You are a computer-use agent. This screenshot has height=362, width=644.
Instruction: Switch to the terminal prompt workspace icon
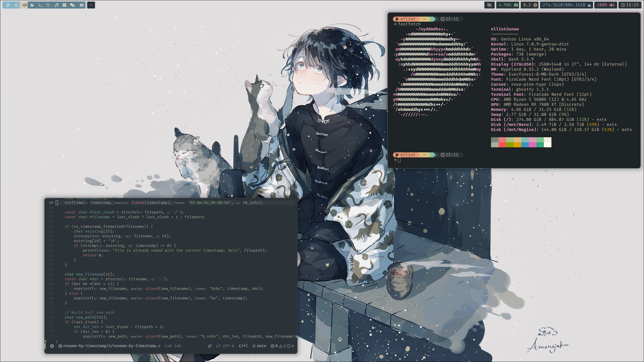pyautogui.click(x=40, y=5)
